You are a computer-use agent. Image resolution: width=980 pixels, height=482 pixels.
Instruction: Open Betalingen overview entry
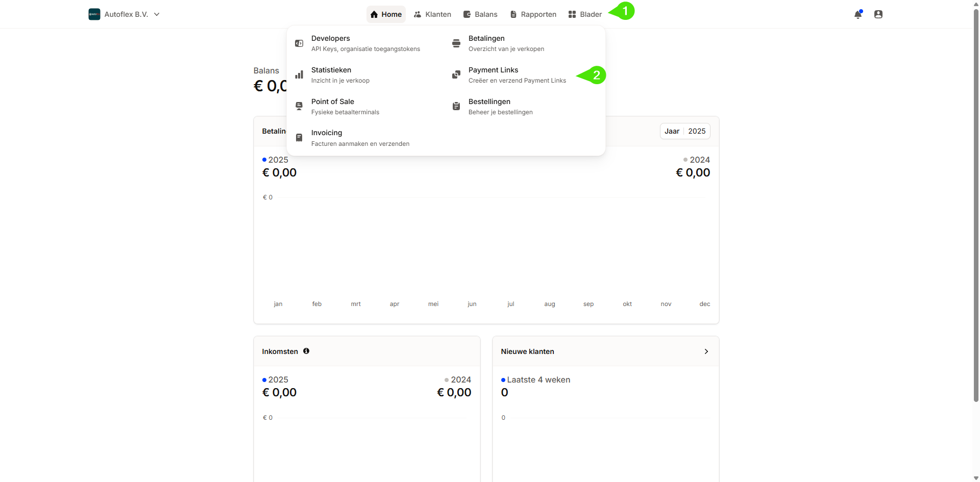[486, 38]
